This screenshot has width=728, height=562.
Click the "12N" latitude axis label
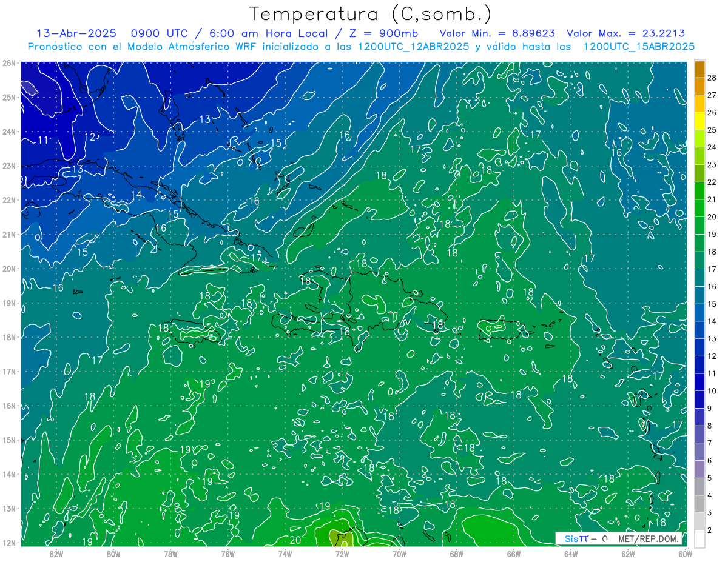tap(9, 543)
